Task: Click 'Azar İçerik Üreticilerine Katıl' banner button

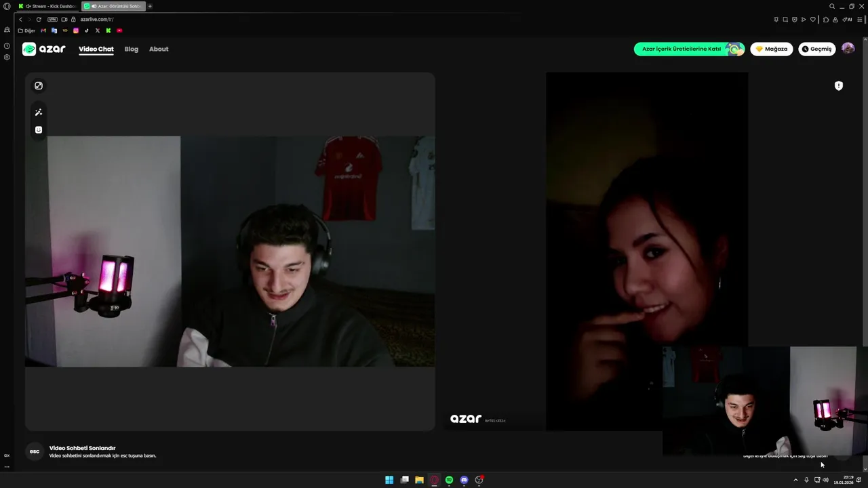Action: pyautogui.click(x=689, y=49)
